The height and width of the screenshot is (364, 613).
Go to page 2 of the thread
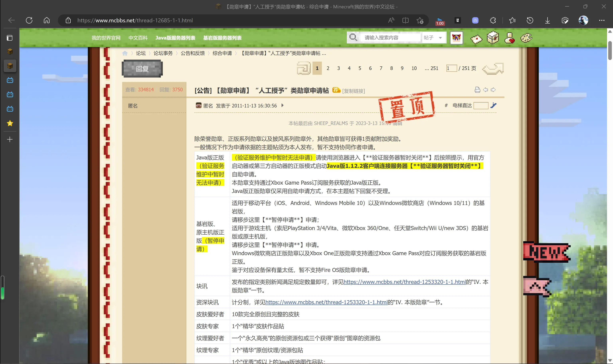pyautogui.click(x=328, y=68)
